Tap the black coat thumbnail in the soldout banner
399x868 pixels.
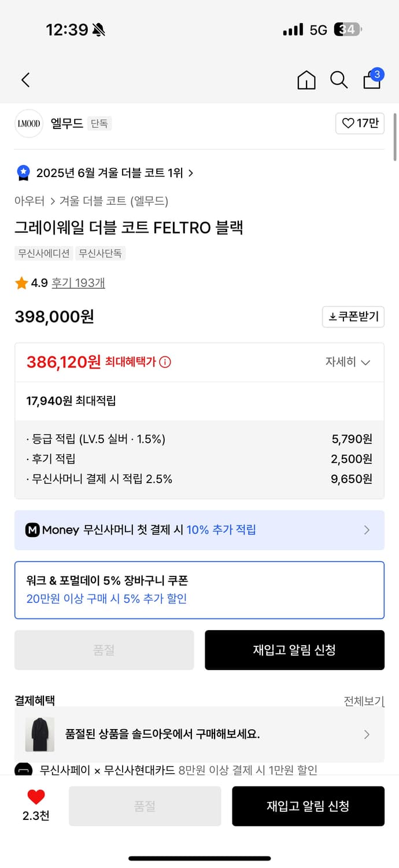tap(39, 734)
